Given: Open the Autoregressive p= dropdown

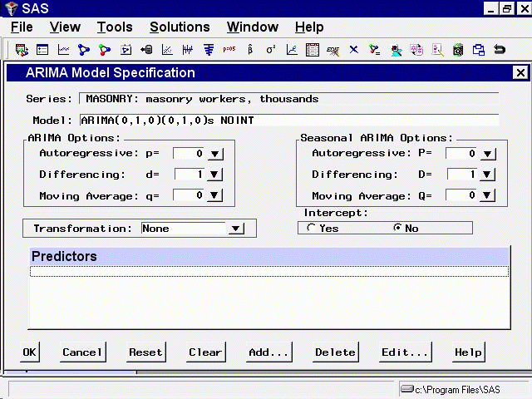Looking at the screenshot, I should pyautogui.click(x=214, y=154).
